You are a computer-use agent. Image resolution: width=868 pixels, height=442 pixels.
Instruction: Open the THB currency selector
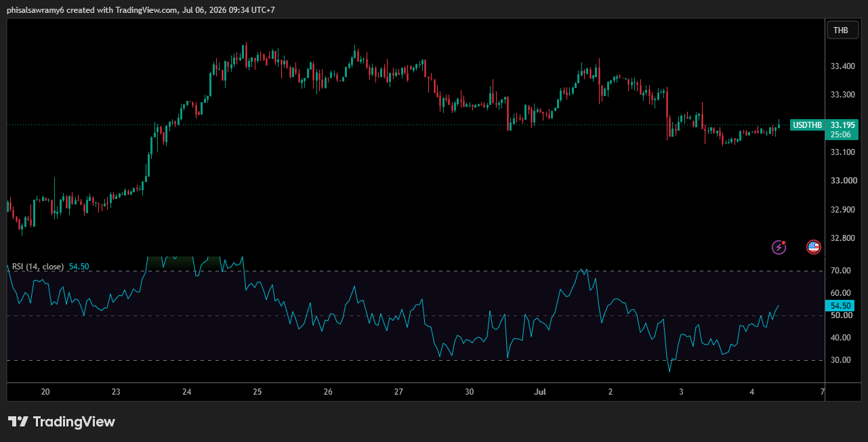[841, 30]
